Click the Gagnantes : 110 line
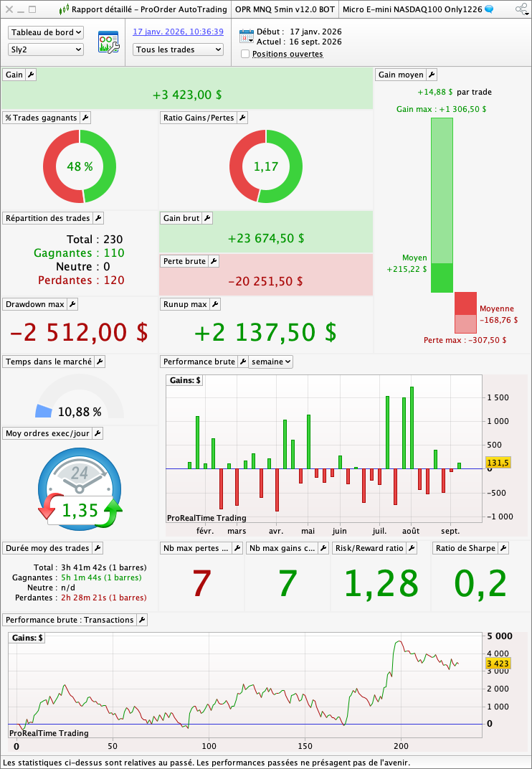The height and width of the screenshot is (769, 532). click(79, 253)
